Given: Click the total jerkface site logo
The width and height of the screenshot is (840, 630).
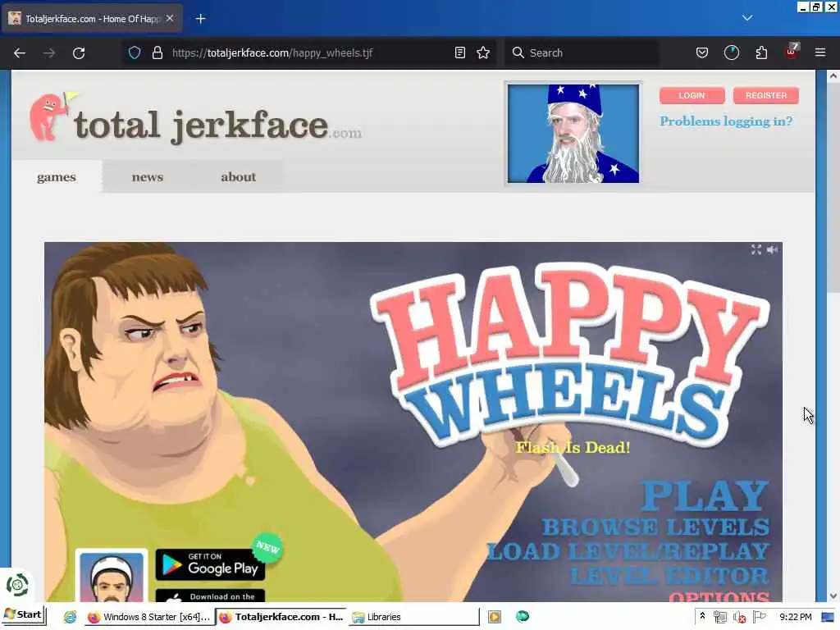Looking at the screenshot, I should 195,119.
